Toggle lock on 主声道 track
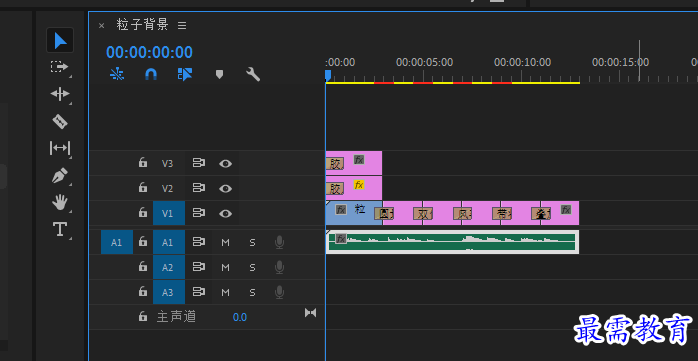The width and height of the screenshot is (698, 361). (142, 316)
